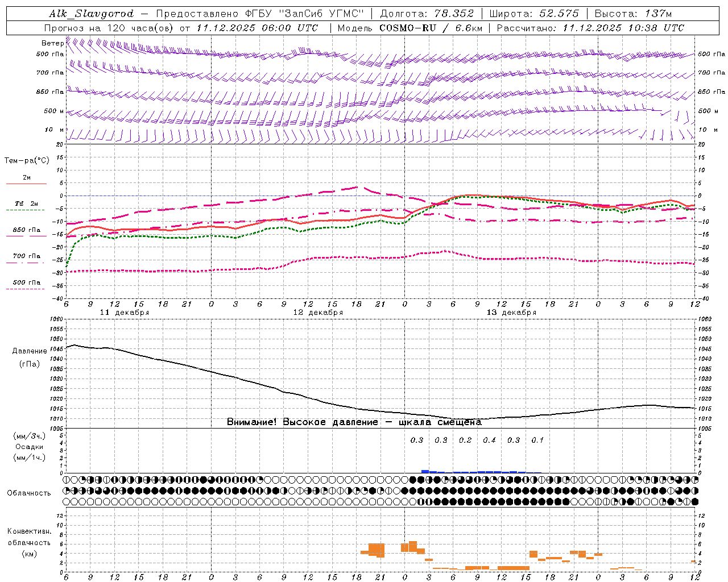Click the Тем-ра(°C) axis title
This screenshot has height=582, width=728.
[x=27, y=161]
